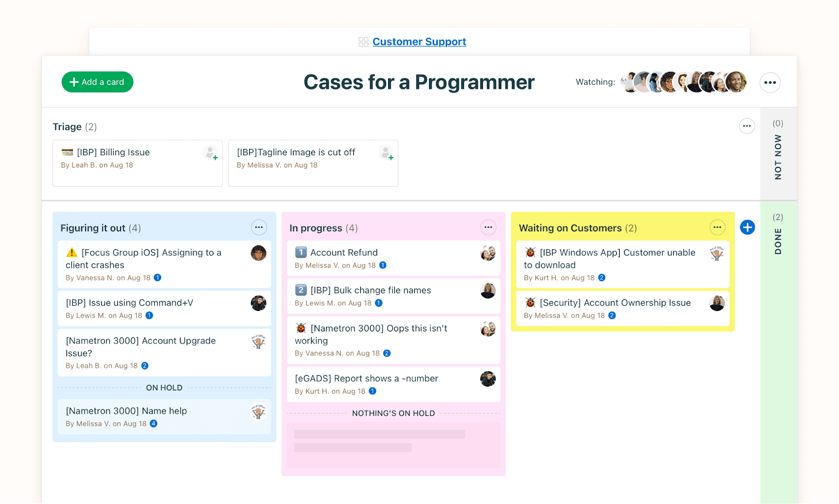Viewport: 839px width, 504px height.
Task: Click comment badge on Command+V card
Action: pos(149,315)
